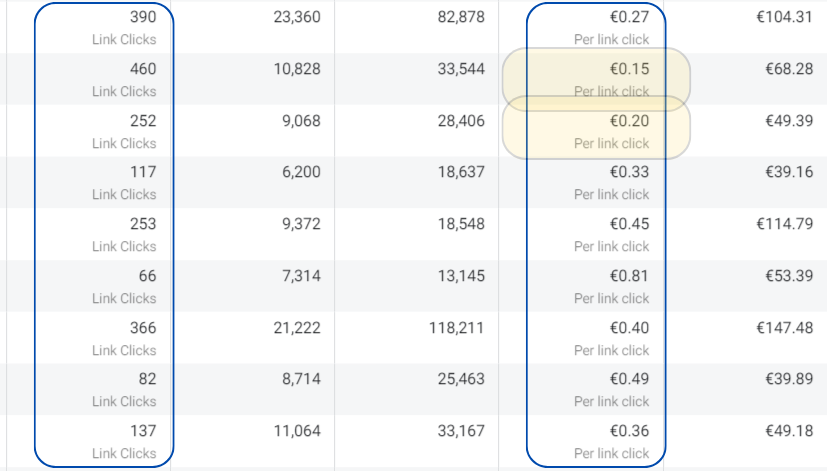827x471 pixels.
Task: Click the €104.31 amount cell
Action: (785, 18)
